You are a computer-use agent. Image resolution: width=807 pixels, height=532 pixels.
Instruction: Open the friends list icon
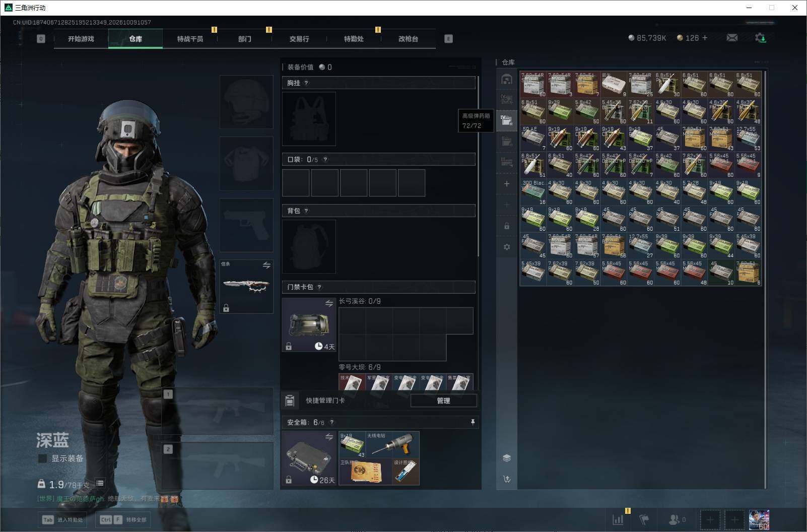(x=674, y=519)
